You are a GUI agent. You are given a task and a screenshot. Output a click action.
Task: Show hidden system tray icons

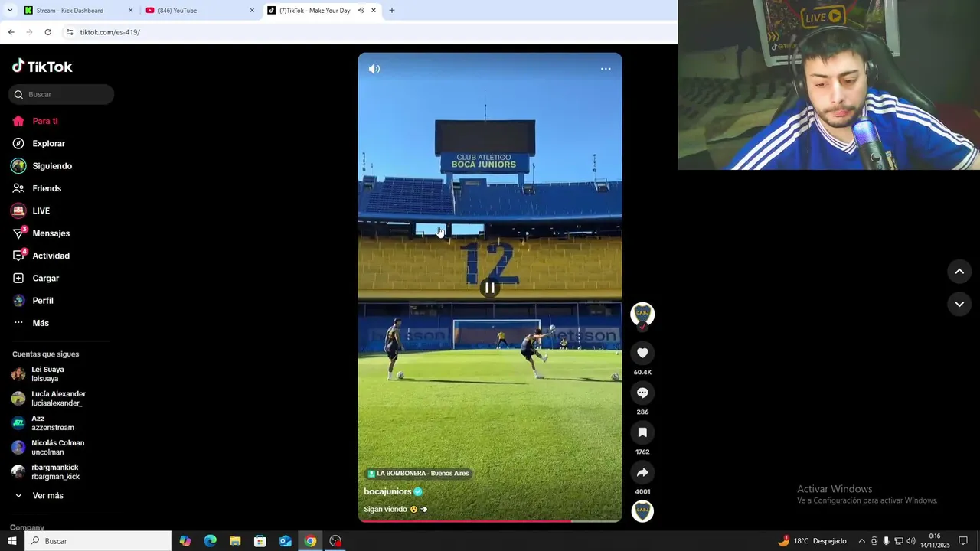click(861, 541)
